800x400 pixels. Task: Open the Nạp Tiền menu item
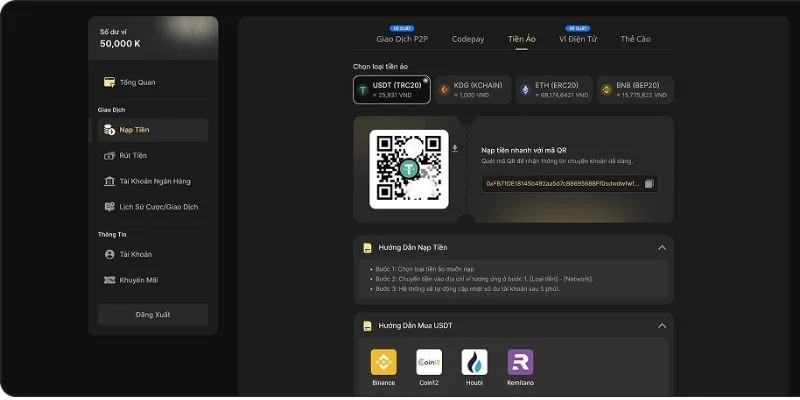pos(153,130)
